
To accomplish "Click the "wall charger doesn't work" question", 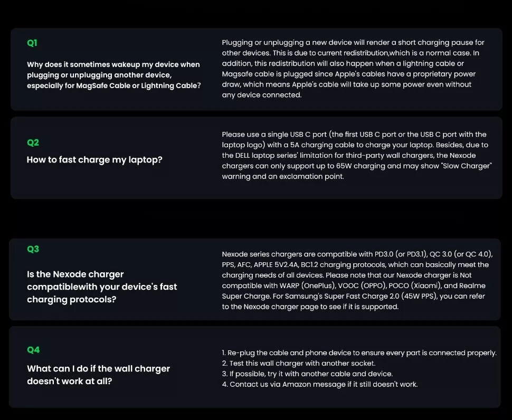I will click(98, 375).
